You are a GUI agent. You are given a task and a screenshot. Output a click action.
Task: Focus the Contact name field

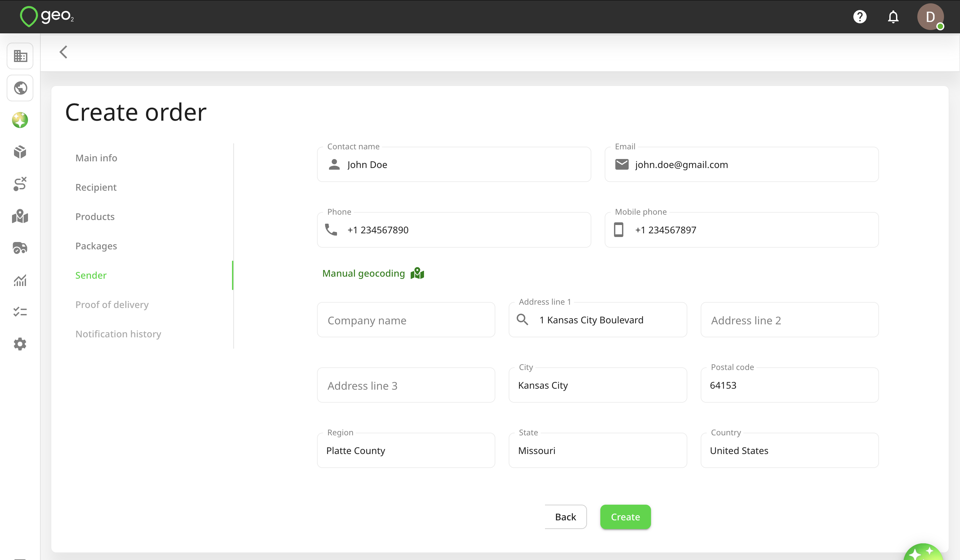pyautogui.click(x=454, y=165)
